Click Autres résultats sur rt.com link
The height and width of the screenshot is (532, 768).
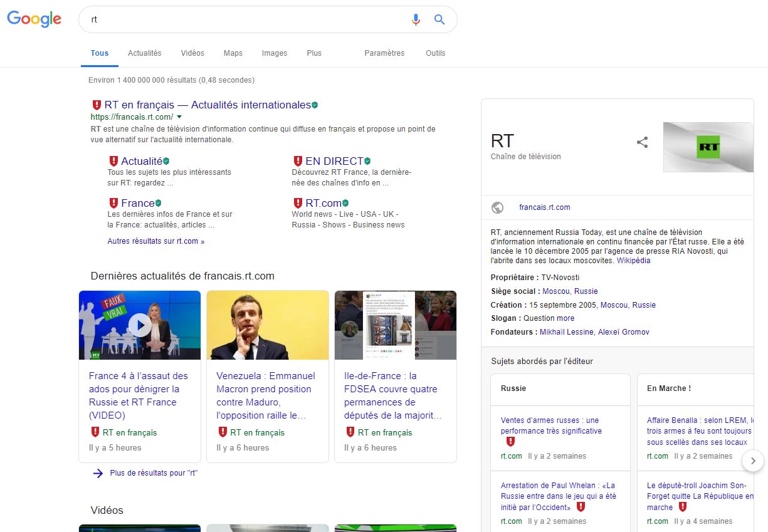(156, 241)
